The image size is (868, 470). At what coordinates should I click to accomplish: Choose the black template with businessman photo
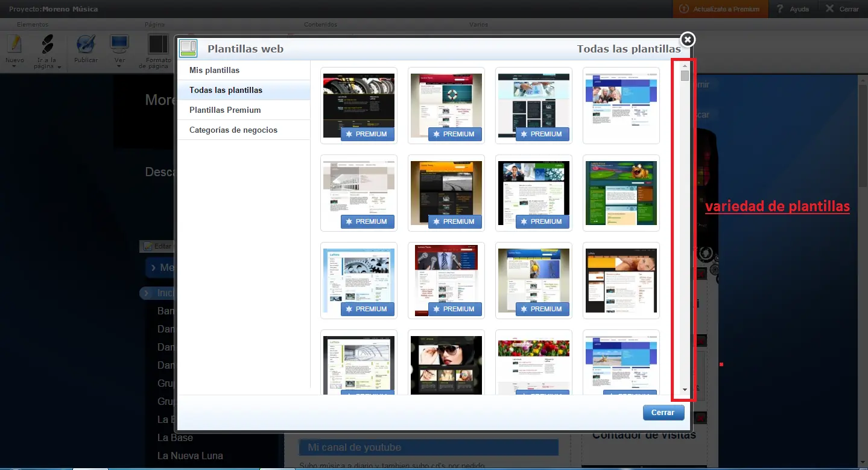click(534, 193)
